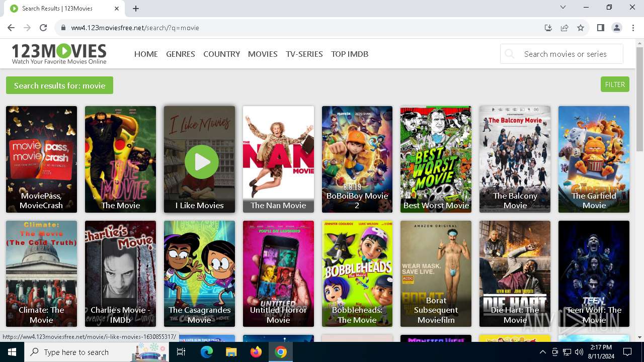Open the share this page icon

pos(565,28)
